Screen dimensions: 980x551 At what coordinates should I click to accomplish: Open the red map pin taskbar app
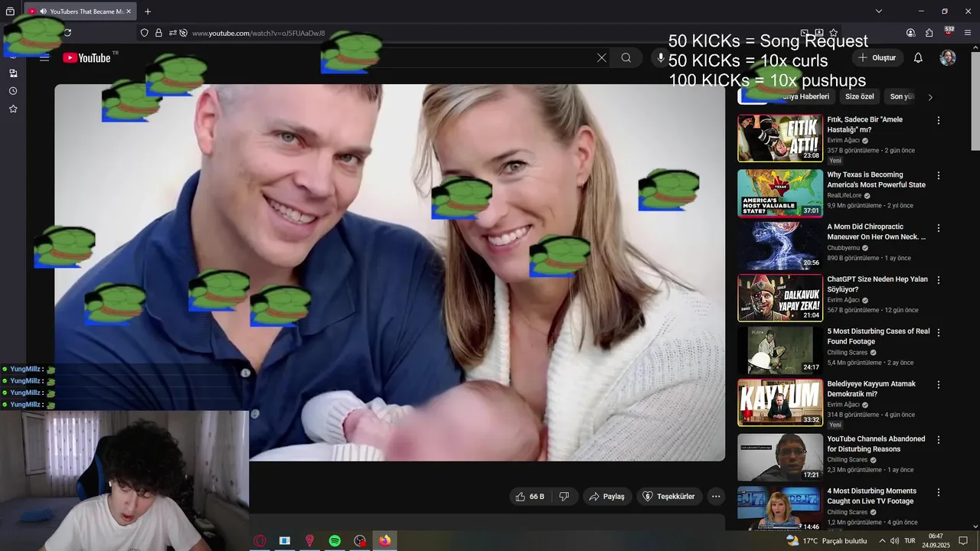click(x=309, y=541)
